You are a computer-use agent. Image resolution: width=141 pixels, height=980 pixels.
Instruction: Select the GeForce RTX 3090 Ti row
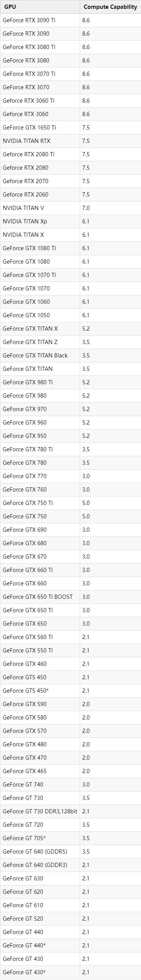tap(70, 20)
